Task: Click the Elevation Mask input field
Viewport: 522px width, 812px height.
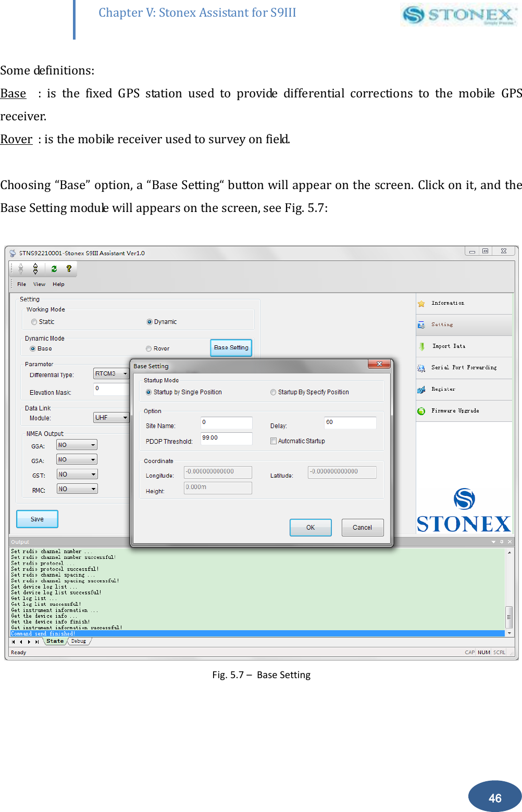Action: click(111, 389)
